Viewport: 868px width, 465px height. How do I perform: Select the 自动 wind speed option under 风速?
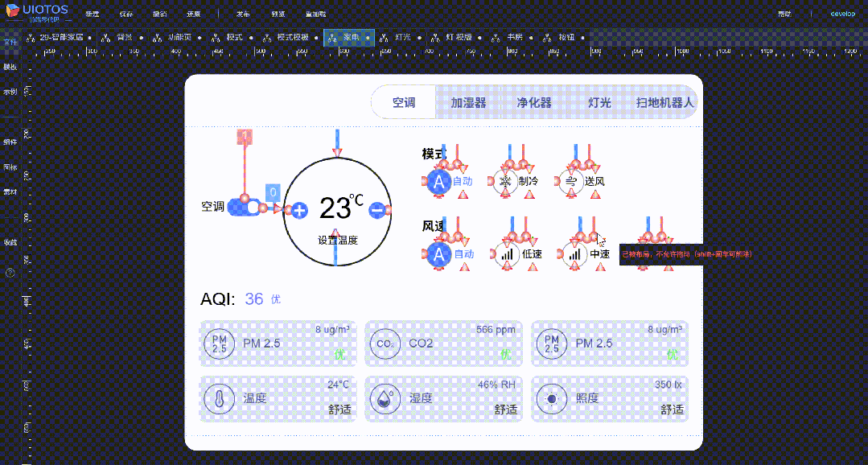438,254
